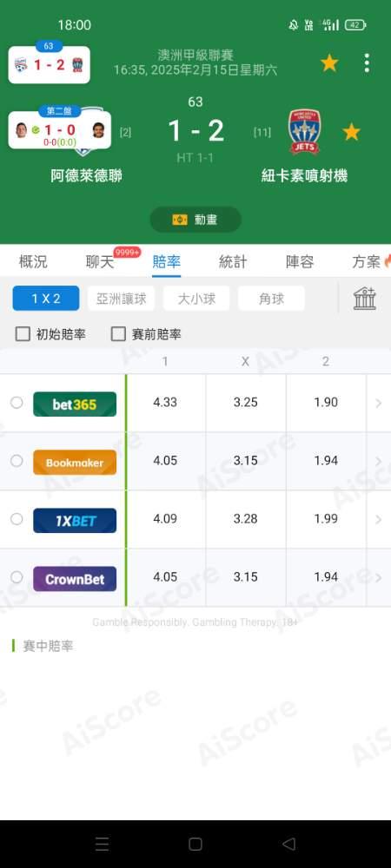
Task: Tap the 阿德萊德聯 team name
Action: pyautogui.click(x=86, y=176)
